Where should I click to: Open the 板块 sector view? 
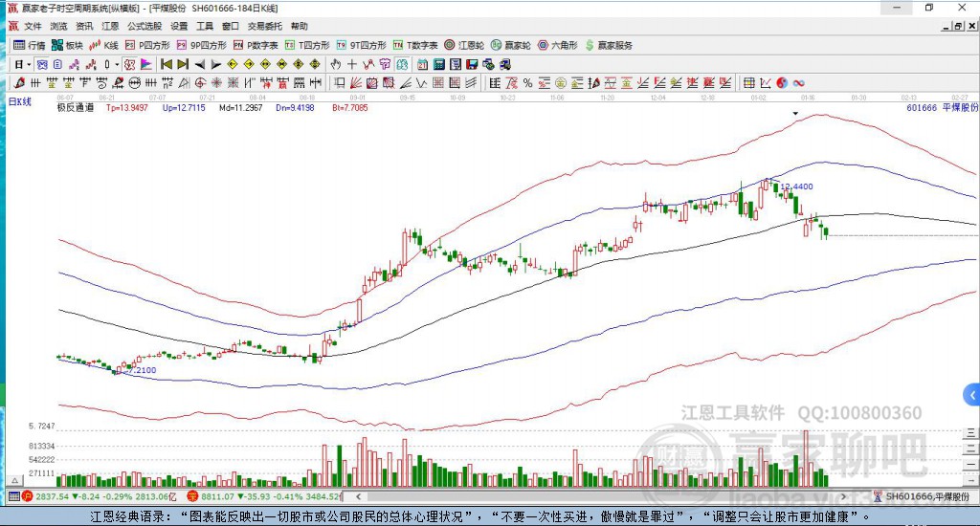coord(68,45)
